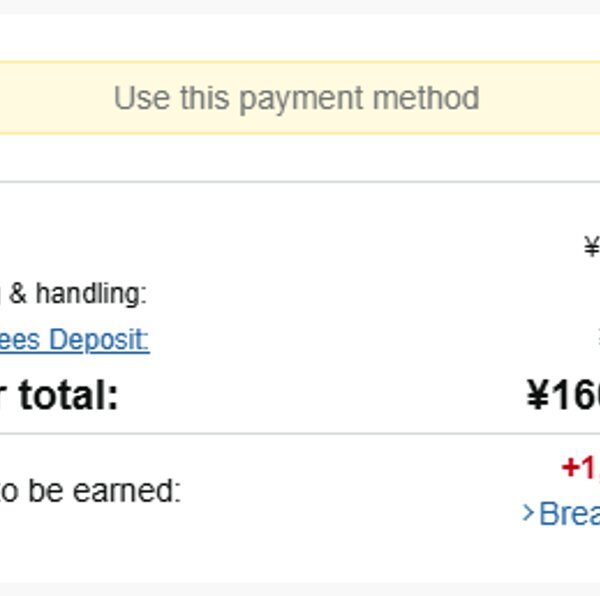Click the shipping & handling label

point(75,294)
